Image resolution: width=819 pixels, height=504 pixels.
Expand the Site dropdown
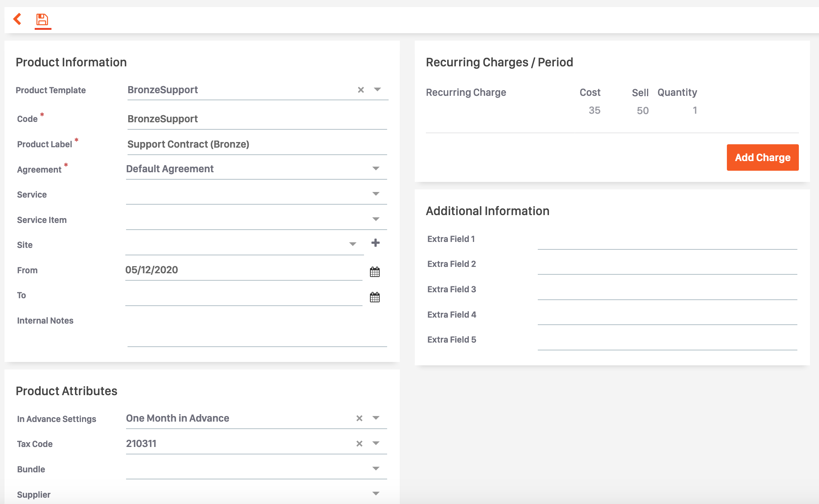353,244
